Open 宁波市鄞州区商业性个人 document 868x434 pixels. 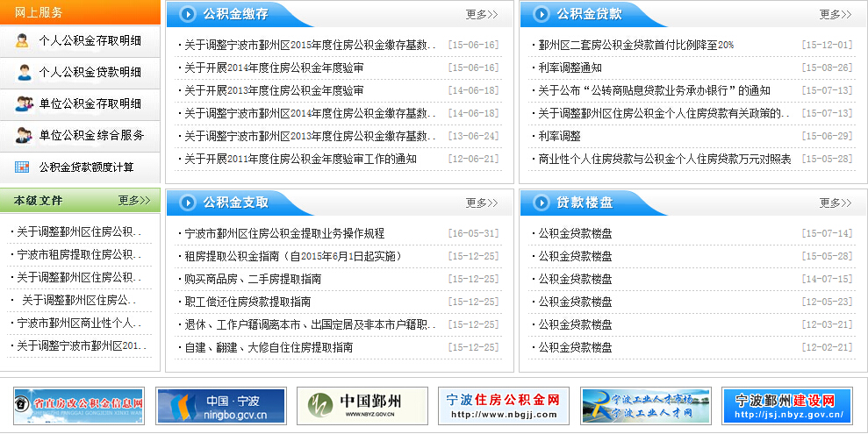[79, 323]
